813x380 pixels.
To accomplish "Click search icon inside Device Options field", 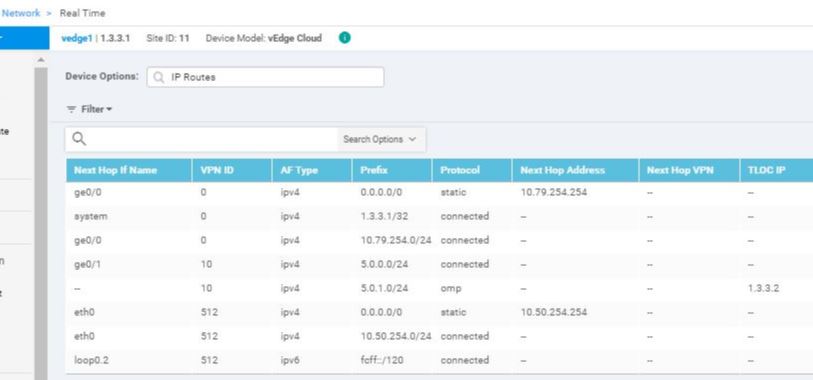I will (x=159, y=77).
